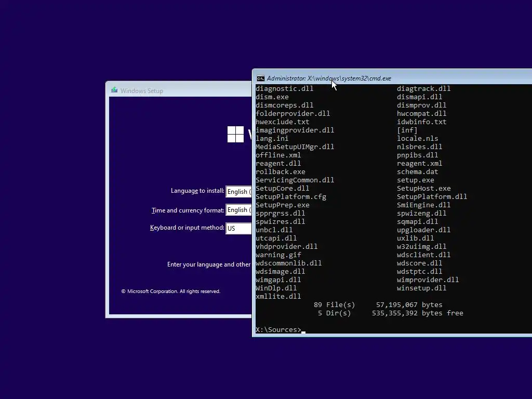Click reagent.xml file name

point(419,164)
